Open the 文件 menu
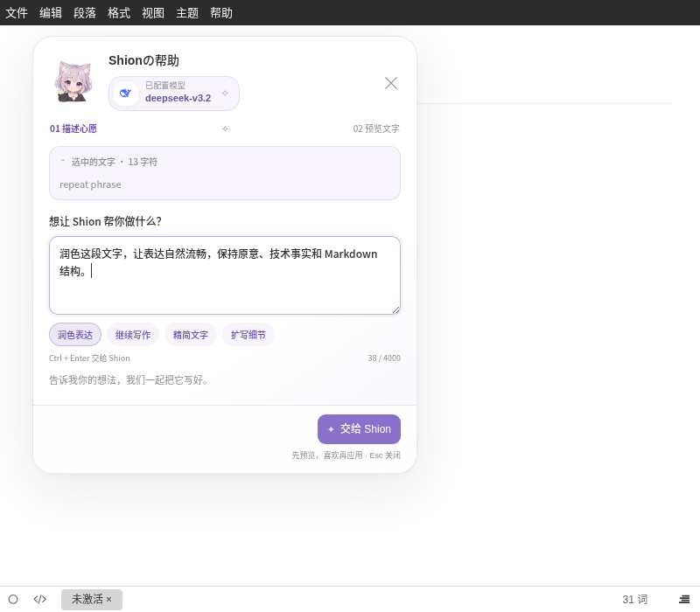700x612 pixels. (17, 13)
